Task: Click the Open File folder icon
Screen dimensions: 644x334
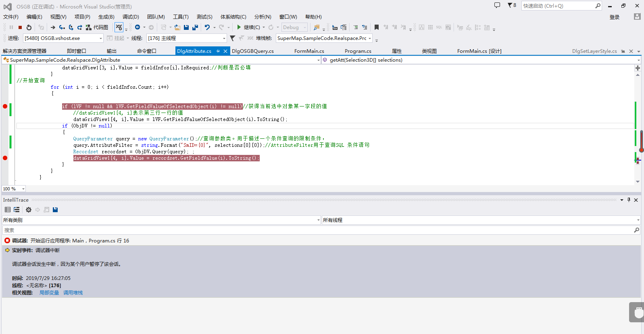Action: coord(177,27)
